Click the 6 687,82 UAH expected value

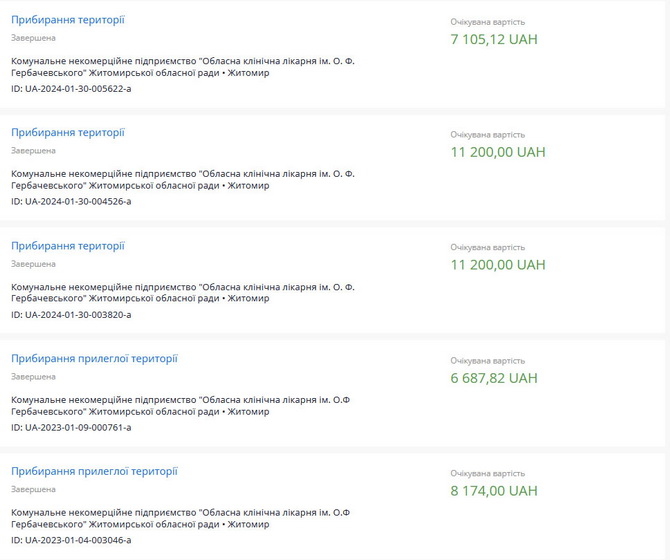point(494,379)
